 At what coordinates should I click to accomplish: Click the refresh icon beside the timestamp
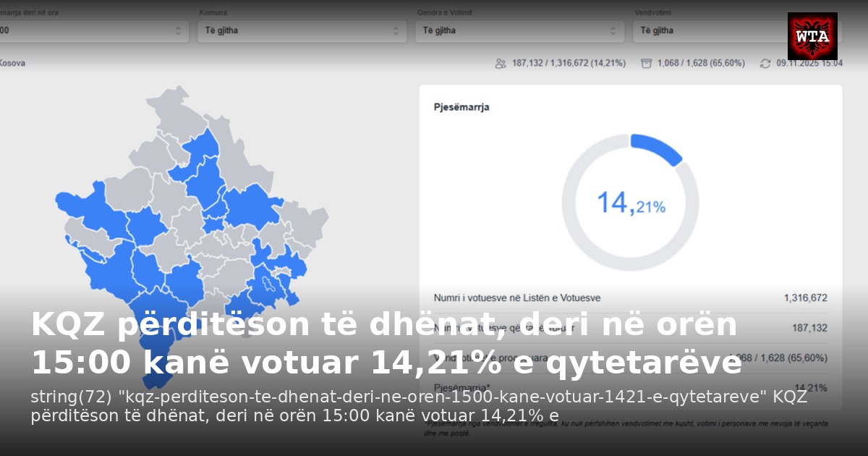pos(767,63)
